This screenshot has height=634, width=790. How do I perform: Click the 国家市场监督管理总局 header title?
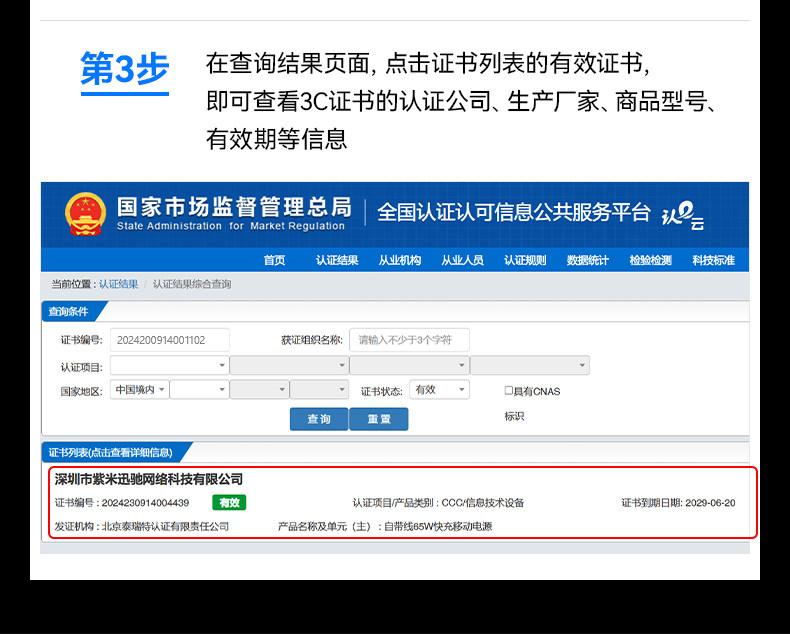[x=234, y=207]
